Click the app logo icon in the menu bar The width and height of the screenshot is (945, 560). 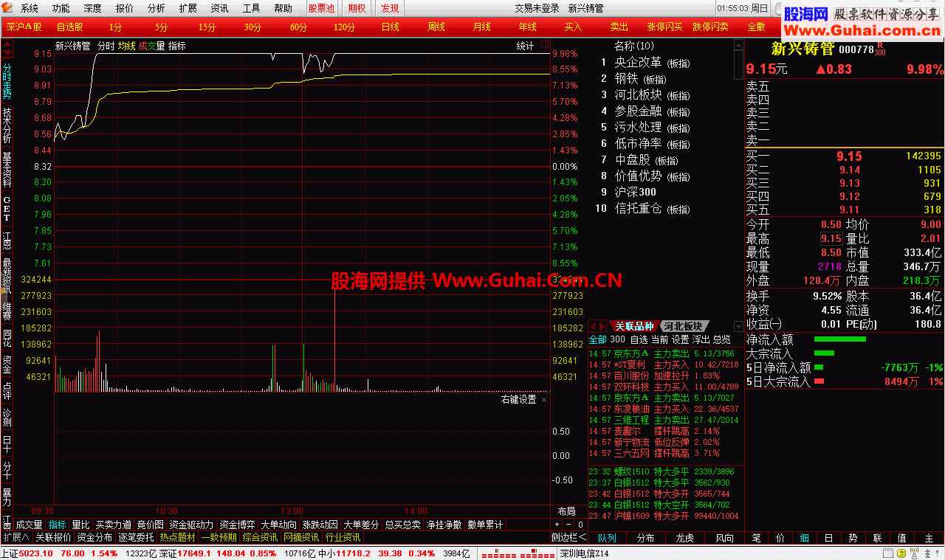7,8
